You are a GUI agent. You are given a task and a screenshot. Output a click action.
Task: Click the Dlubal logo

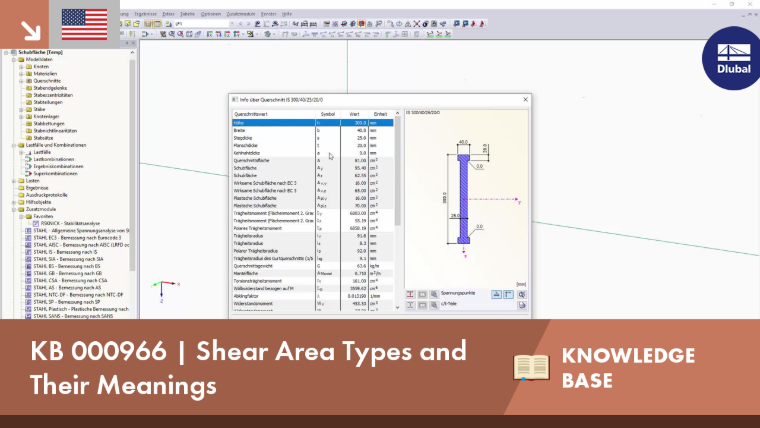coord(733,58)
